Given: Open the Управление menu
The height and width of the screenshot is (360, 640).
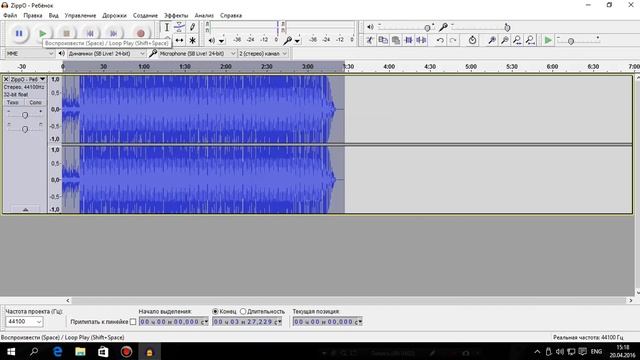Looking at the screenshot, I should (80, 16).
